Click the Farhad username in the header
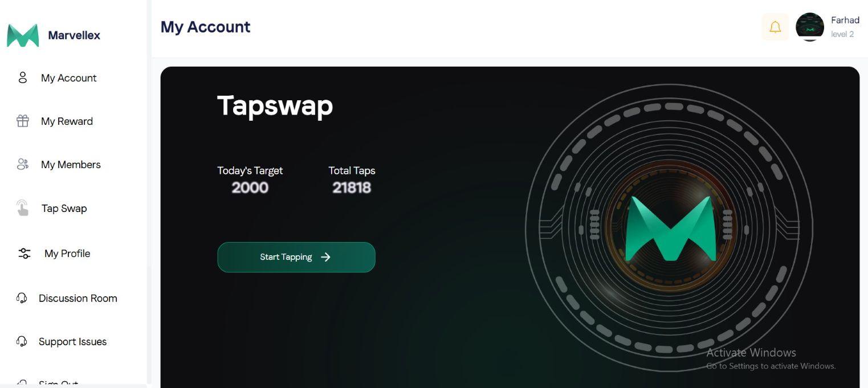The width and height of the screenshot is (868, 388). 845,20
